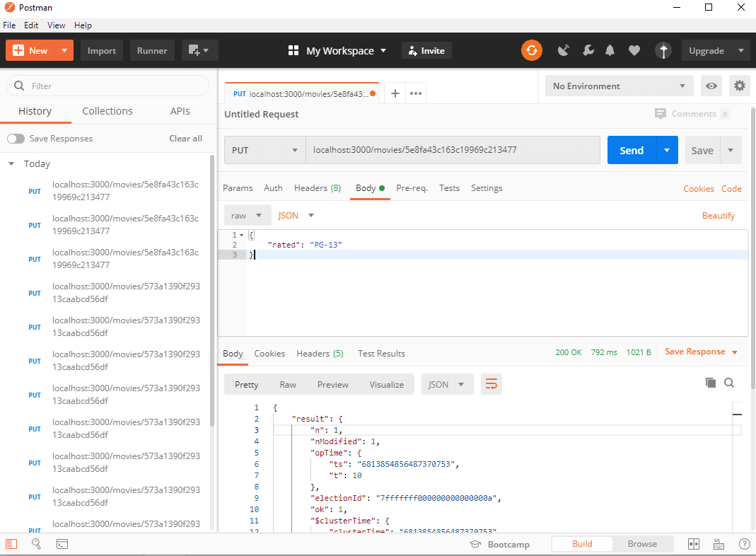Switch to Build mode

pos(582,544)
